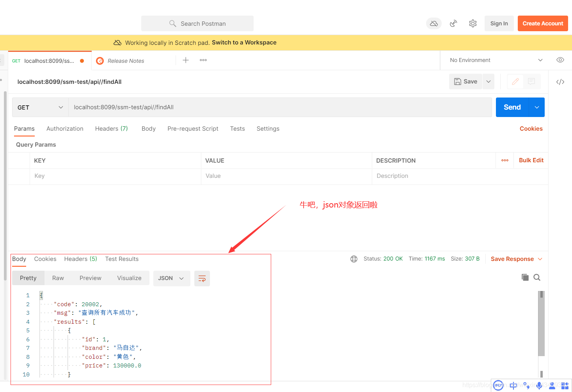The image size is (572, 392).
Task: Click the microphone icon in system tray
Action: coord(539,385)
